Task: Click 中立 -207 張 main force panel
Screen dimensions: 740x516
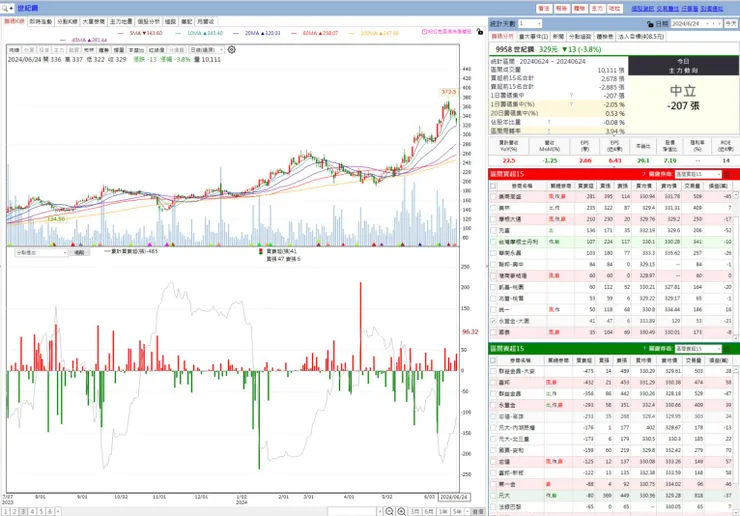Action: (x=683, y=105)
